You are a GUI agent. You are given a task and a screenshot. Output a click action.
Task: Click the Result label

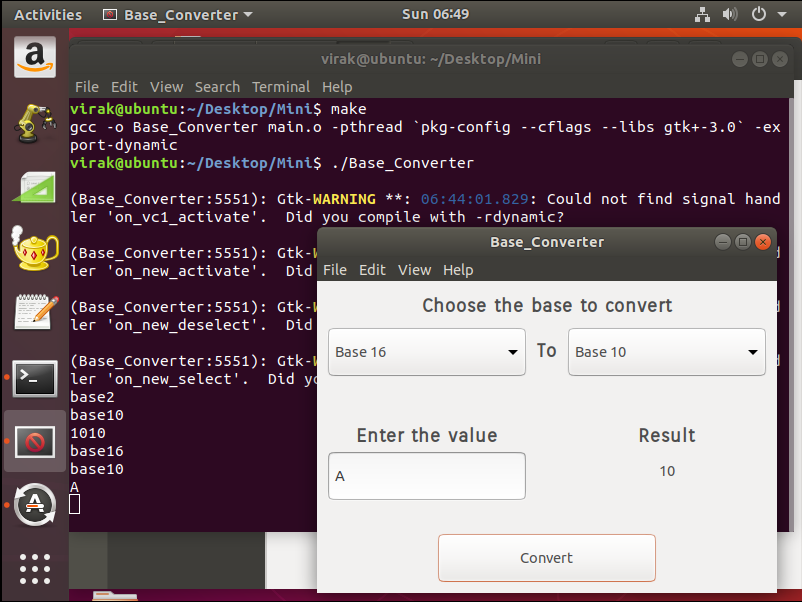pos(666,435)
